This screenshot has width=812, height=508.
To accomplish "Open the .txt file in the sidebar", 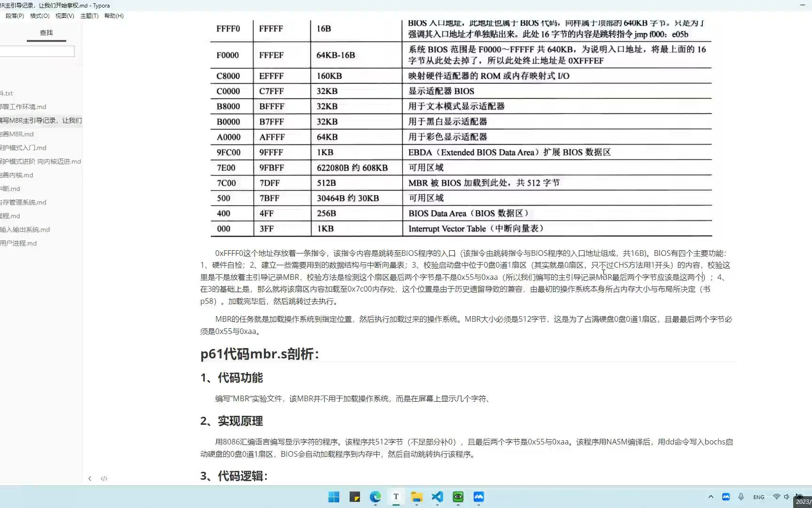I will 7,93.
